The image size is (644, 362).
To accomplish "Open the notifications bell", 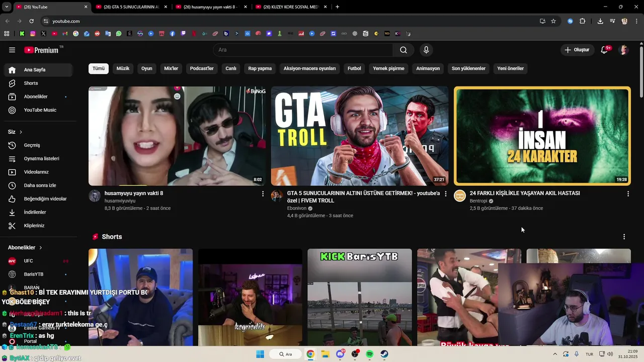I will (x=605, y=50).
